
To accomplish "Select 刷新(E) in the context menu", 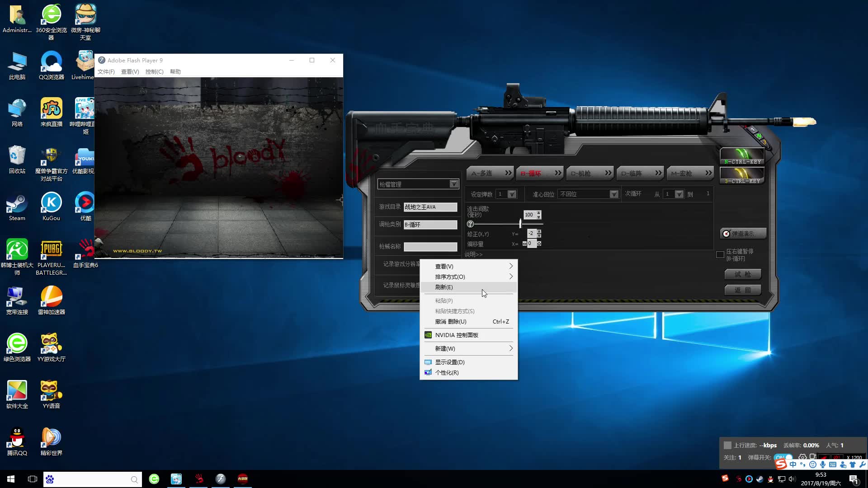I will pyautogui.click(x=469, y=287).
